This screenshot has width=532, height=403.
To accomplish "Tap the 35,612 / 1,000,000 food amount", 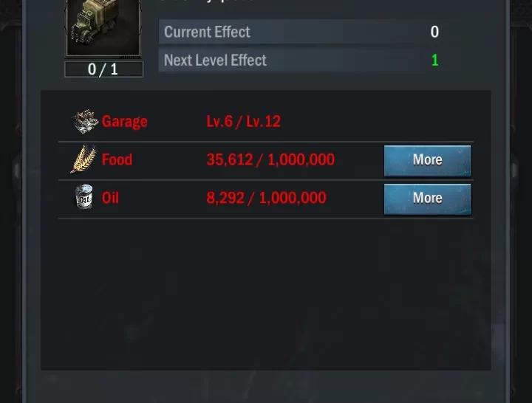I will (x=270, y=159).
